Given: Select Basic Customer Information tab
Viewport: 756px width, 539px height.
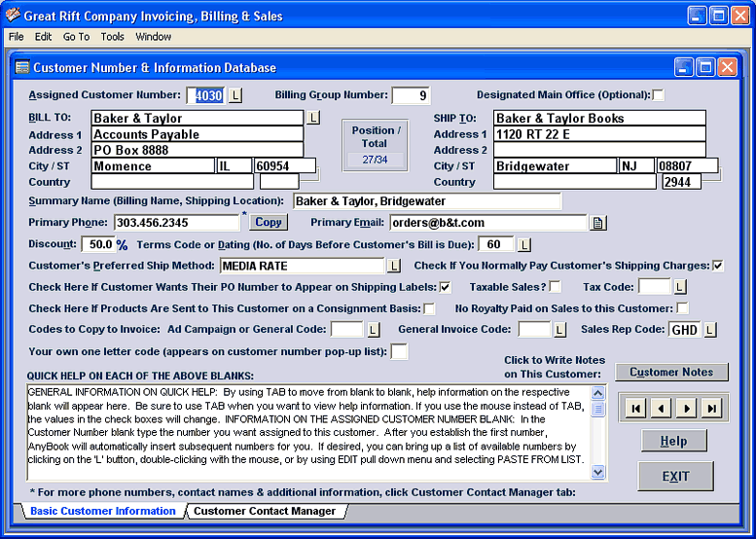Looking at the screenshot, I should [103, 511].
